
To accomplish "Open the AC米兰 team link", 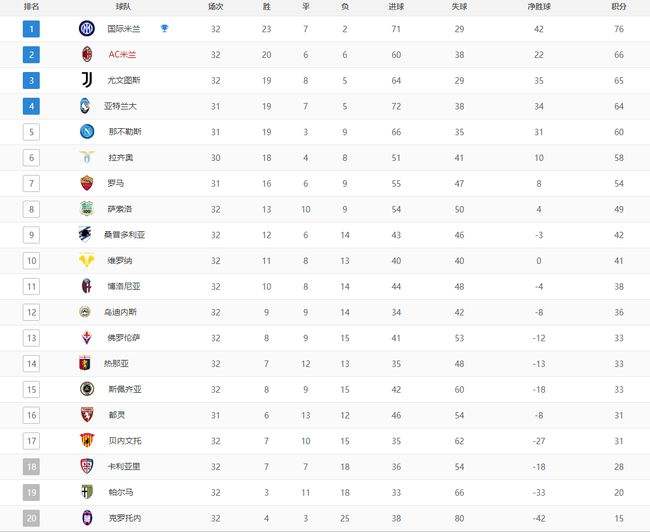I will point(122,55).
